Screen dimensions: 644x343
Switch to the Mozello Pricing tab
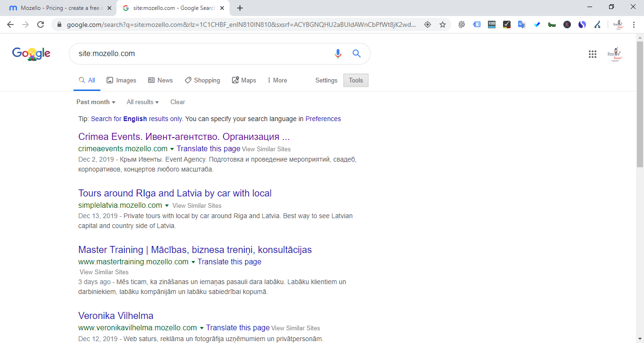point(60,8)
